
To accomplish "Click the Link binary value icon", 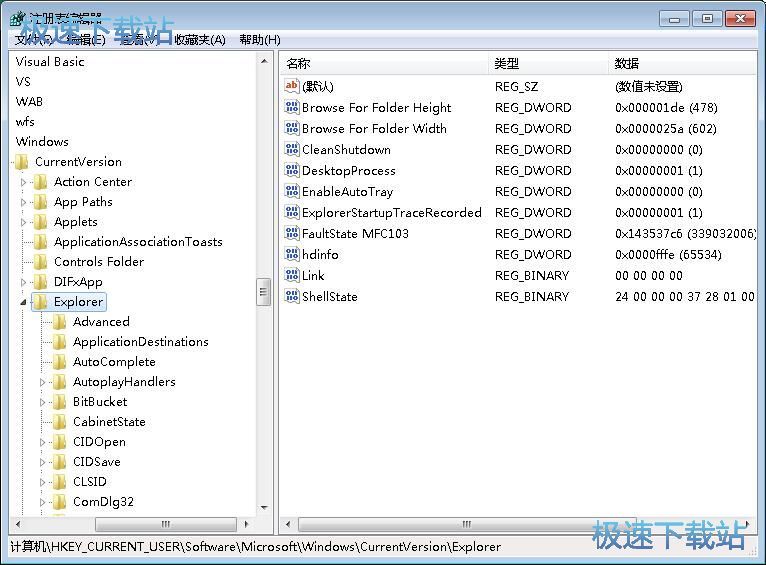I will [292, 275].
